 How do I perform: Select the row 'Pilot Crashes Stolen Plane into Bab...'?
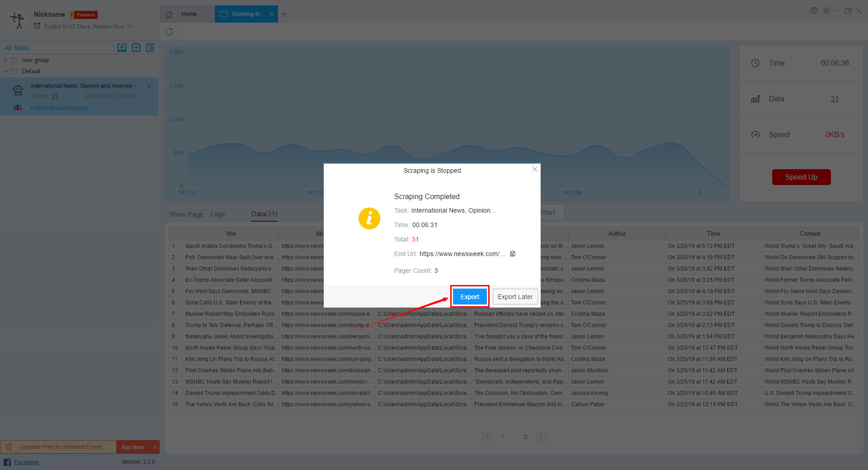(x=514, y=370)
